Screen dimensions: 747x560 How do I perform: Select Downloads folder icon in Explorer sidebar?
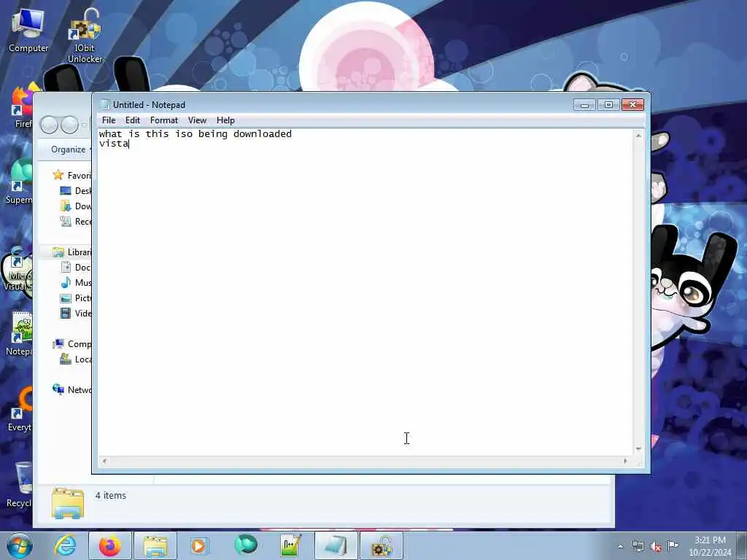(66, 206)
